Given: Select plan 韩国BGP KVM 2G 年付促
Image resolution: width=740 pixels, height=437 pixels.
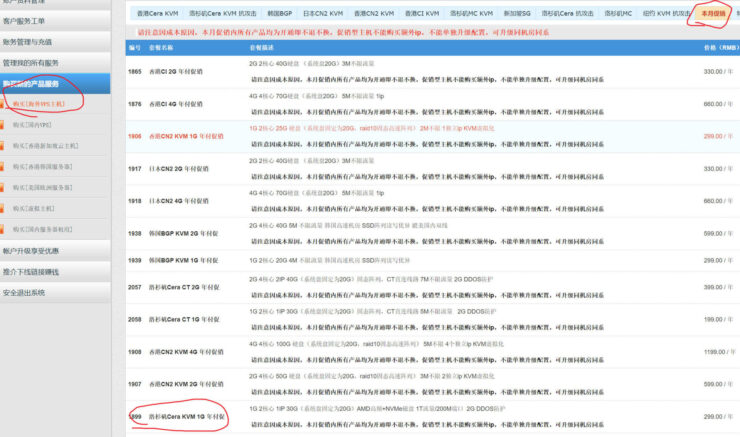Looking at the screenshot, I should pyautogui.click(x=183, y=233).
